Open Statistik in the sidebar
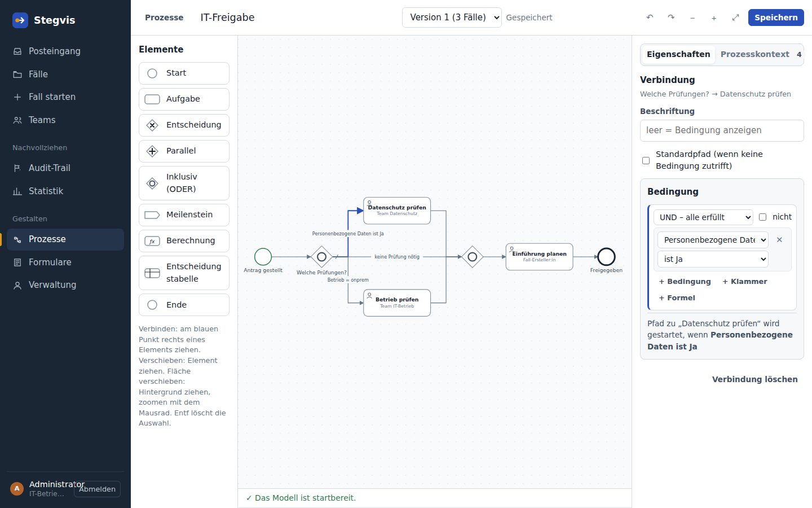812x508 pixels. click(x=65, y=191)
